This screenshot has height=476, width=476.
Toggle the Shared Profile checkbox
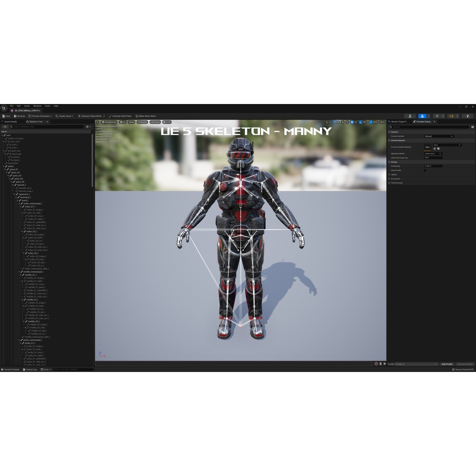(x=425, y=170)
